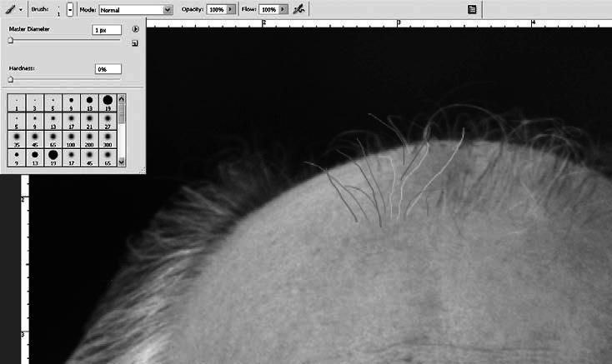Image resolution: width=612 pixels, height=364 pixels.
Task: Click the brush list scroll down arrow
Action: [122, 162]
